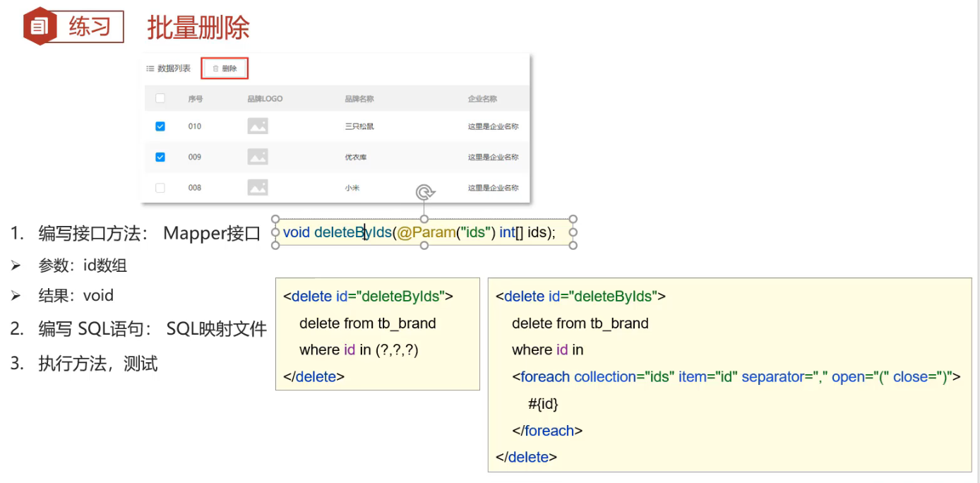
Task: Click 这里是企业名称 in row 009
Action: pyautogui.click(x=494, y=157)
